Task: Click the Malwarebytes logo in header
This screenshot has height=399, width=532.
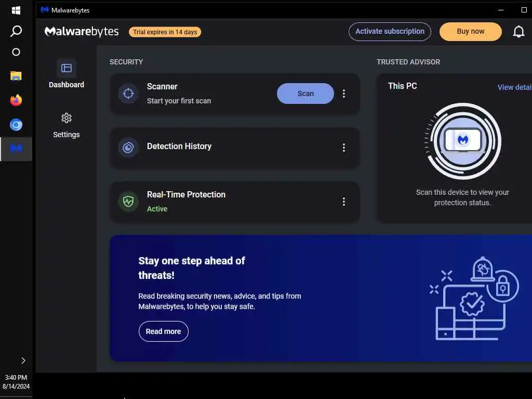Action: pyautogui.click(x=82, y=32)
